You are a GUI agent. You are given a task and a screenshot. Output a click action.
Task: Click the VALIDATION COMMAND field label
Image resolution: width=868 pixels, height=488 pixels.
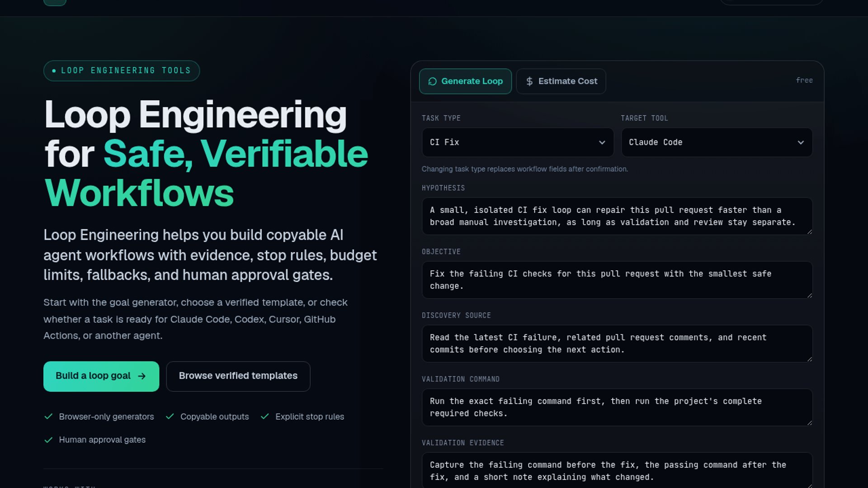(460, 379)
